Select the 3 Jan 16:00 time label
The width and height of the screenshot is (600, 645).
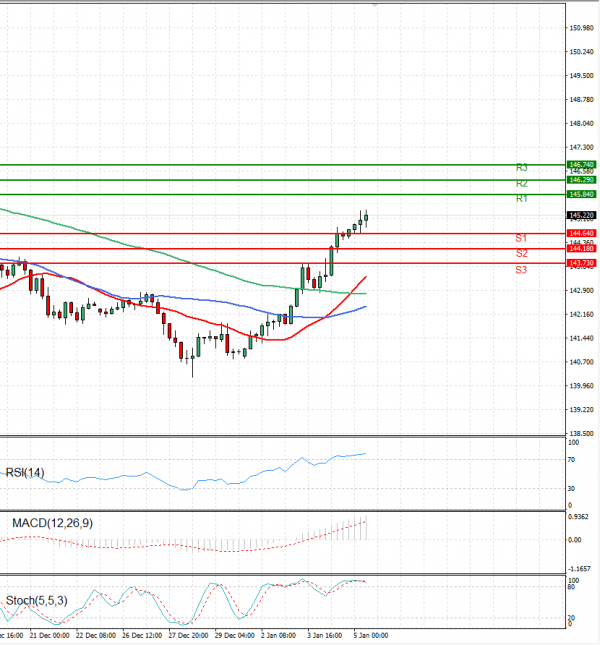325,636
